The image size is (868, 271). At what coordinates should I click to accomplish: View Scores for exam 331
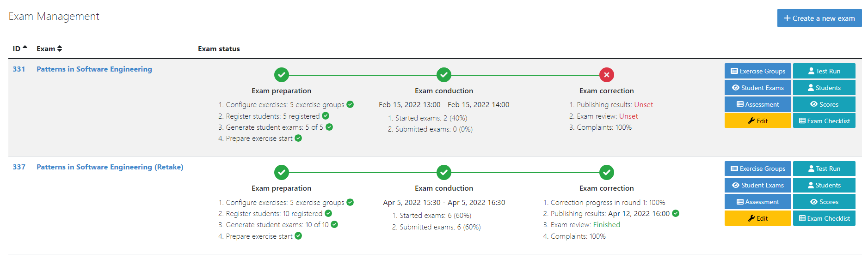click(x=824, y=104)
